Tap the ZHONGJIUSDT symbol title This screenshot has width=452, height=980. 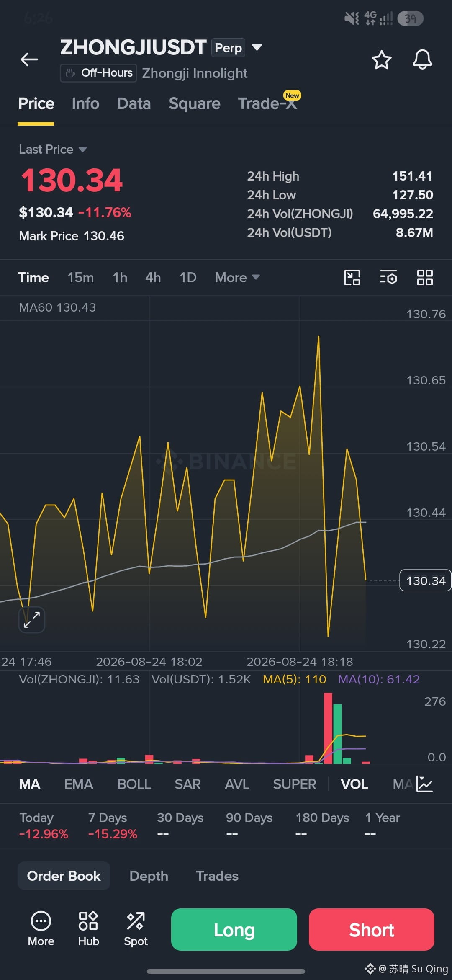133,47
